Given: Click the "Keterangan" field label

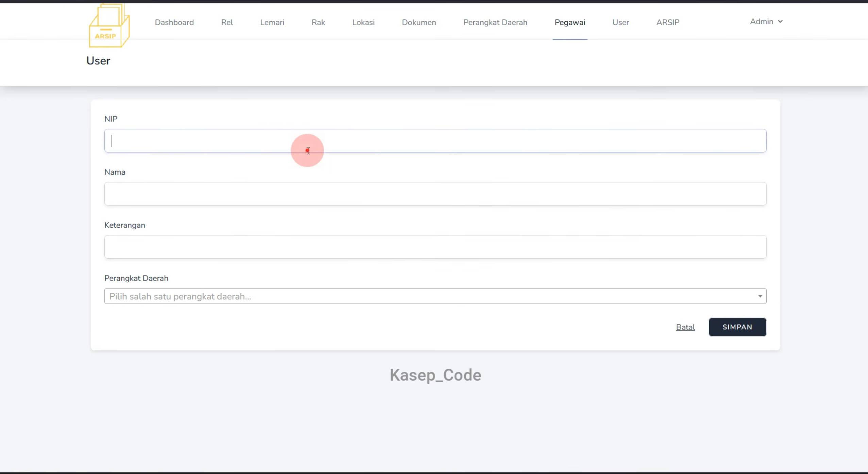Looking at the screenshot, I should click(x=125, y=225).
